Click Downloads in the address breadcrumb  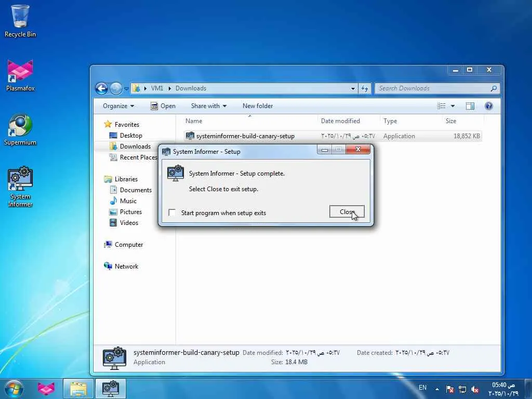click(x=191, y=88)
